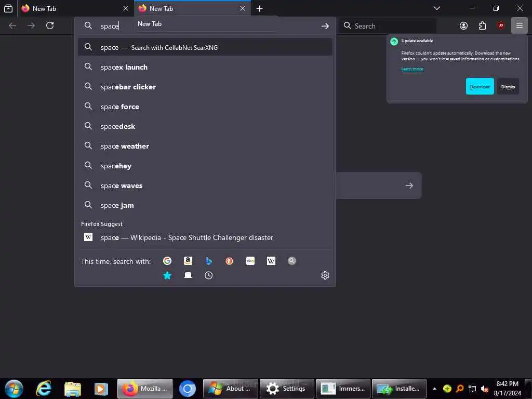The image size is (532, 399).
Task: Select the 'spacedesk' suggestion
Action: (x=205, y=126)
